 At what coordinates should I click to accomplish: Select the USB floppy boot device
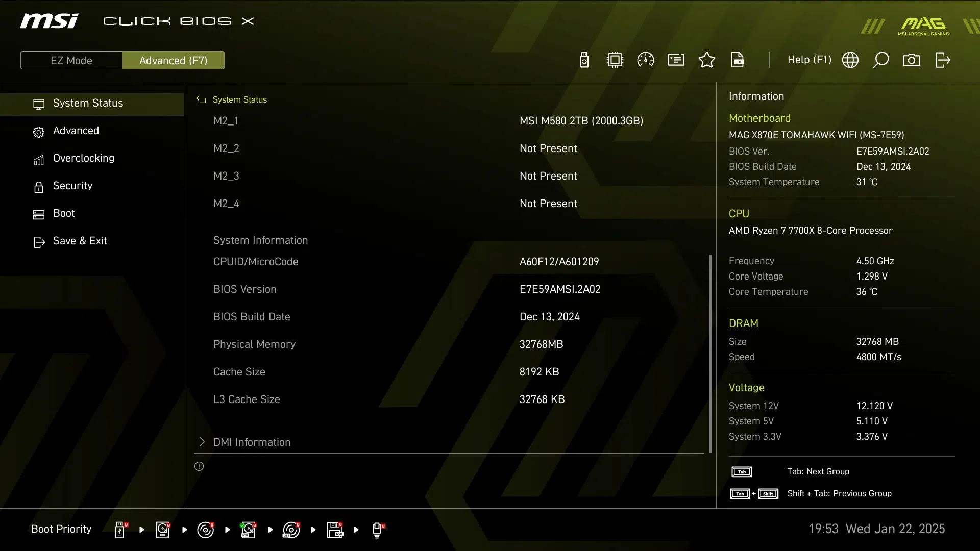pos(335,530)
